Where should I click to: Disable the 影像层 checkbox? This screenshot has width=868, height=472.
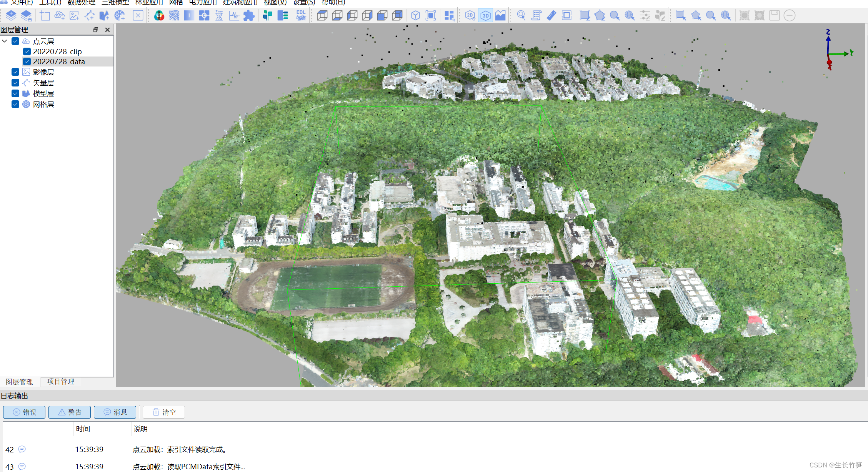click(15, 72)
